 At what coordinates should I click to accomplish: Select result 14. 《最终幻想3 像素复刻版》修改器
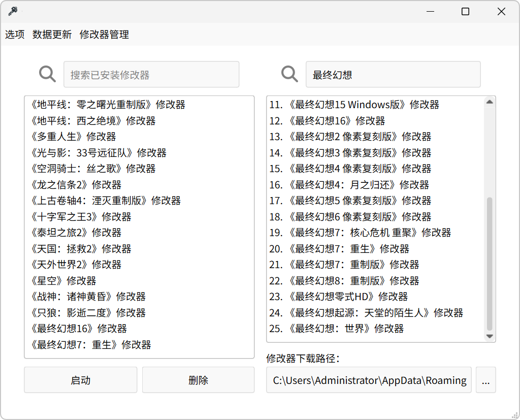[x=375, y=152]
